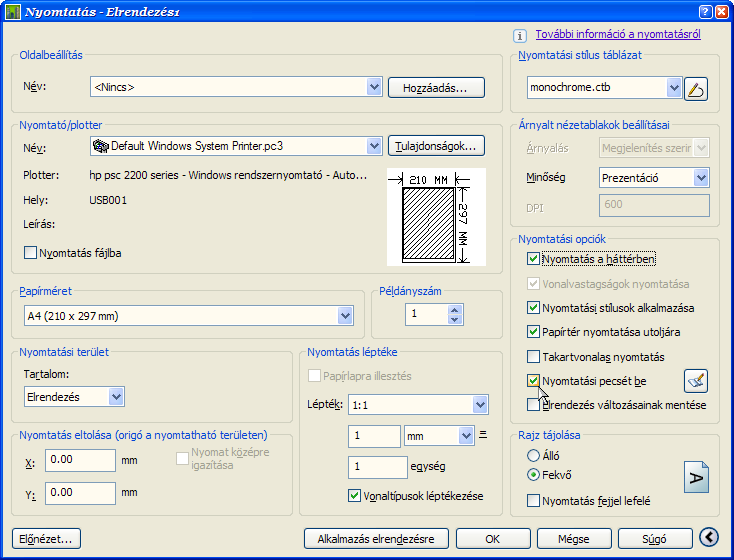Open the plot style table editor pencil icon

(696, 89)
